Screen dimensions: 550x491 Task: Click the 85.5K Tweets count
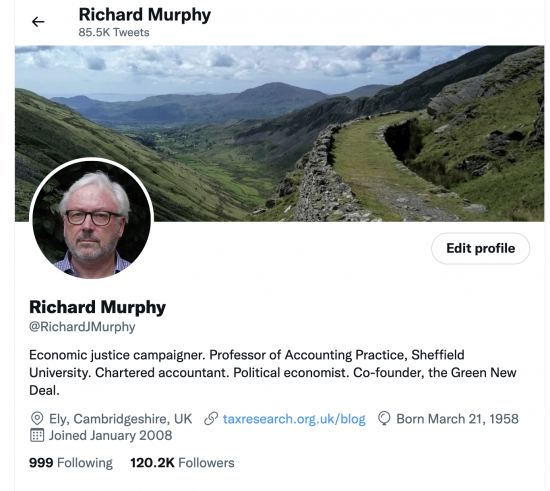coord(114,32)
